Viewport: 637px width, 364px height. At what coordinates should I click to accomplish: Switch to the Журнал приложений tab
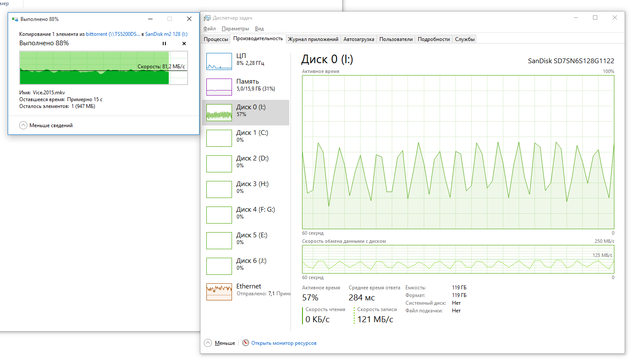click(x=313, y=39)
